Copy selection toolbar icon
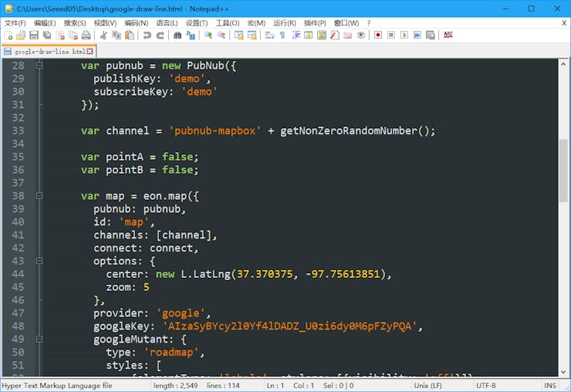Screen dimensions: 571x392 (x=117, y=35)
